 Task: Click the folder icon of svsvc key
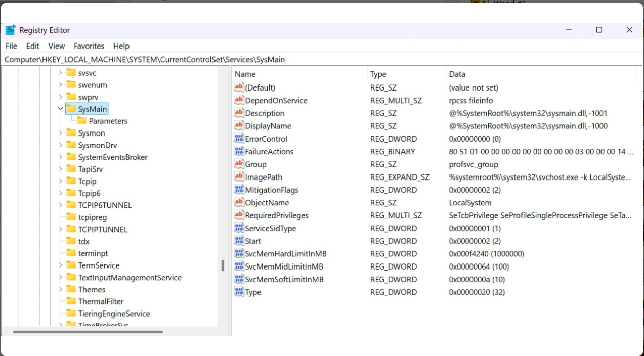point(71,73)
